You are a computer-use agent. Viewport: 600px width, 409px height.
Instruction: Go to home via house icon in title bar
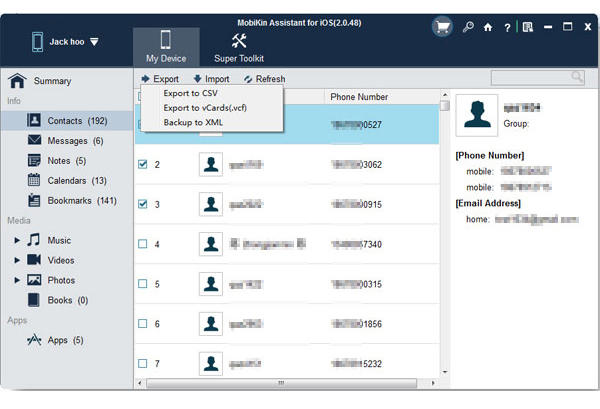tap(488, 28)
